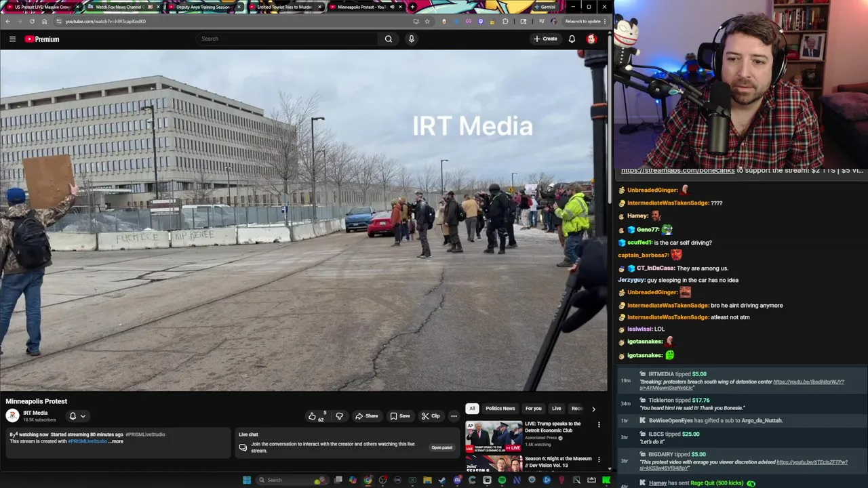The height and width of the screenshot is (488, 868).
Task: Click 'Tickleton tipped $17.76' event row
Action: click(741, 404)
